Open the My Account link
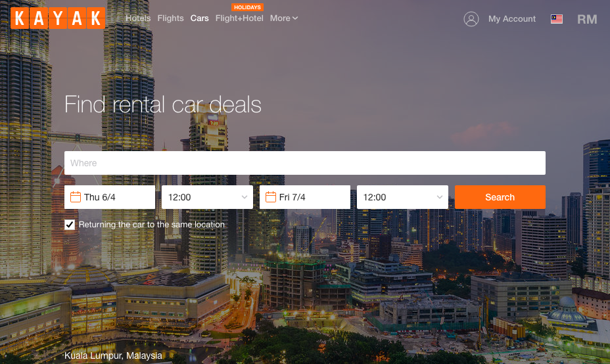The width and height of the screenshot is (610, 364). coord(512,18)
